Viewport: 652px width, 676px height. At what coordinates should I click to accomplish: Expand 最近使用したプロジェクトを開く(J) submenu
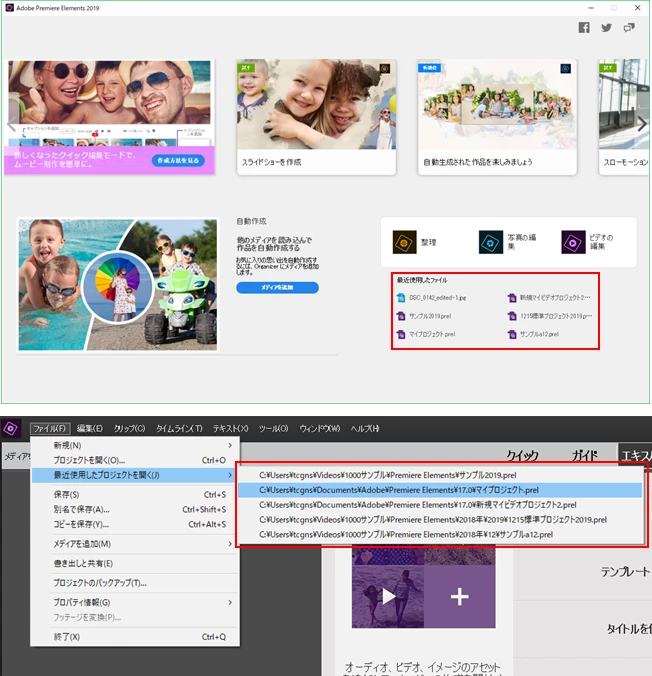(135, 475)
